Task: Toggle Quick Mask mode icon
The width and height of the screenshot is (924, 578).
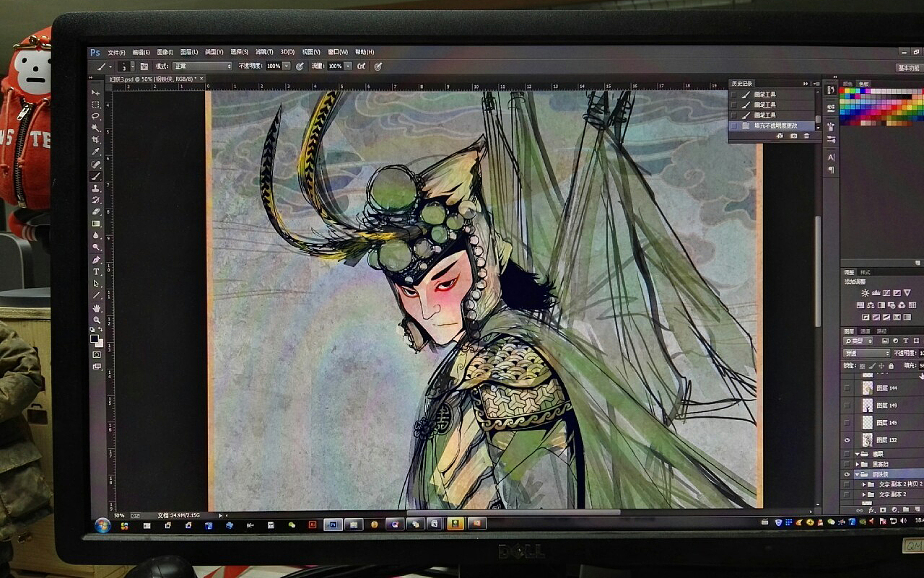Action: click(x=96, y=354)
